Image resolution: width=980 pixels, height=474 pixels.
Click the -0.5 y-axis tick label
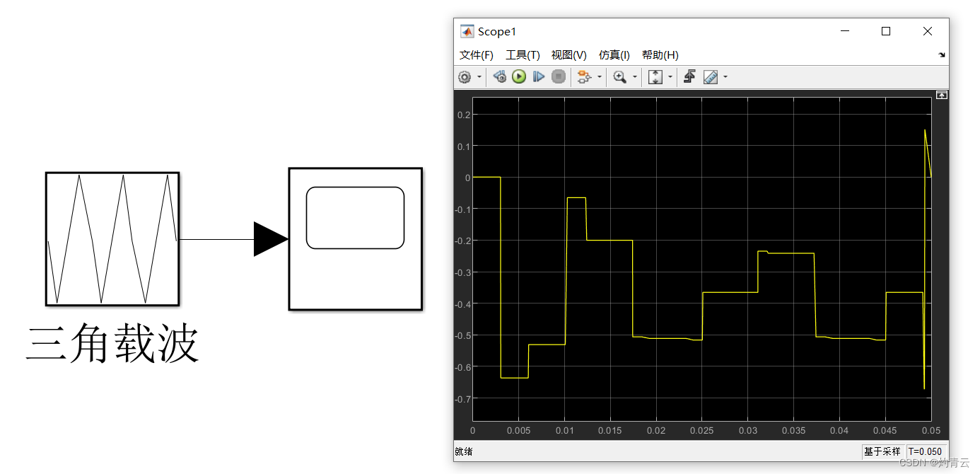[x=462, y=335]
